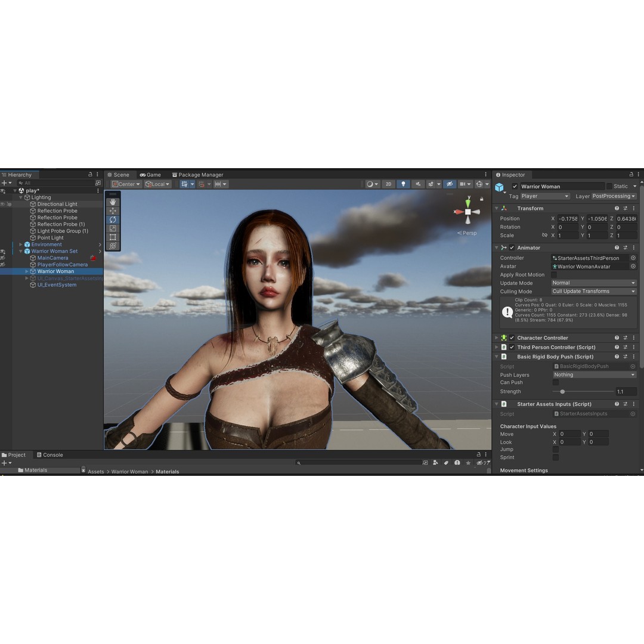Select the Scale tool in scene overlay

coord(113,228)
